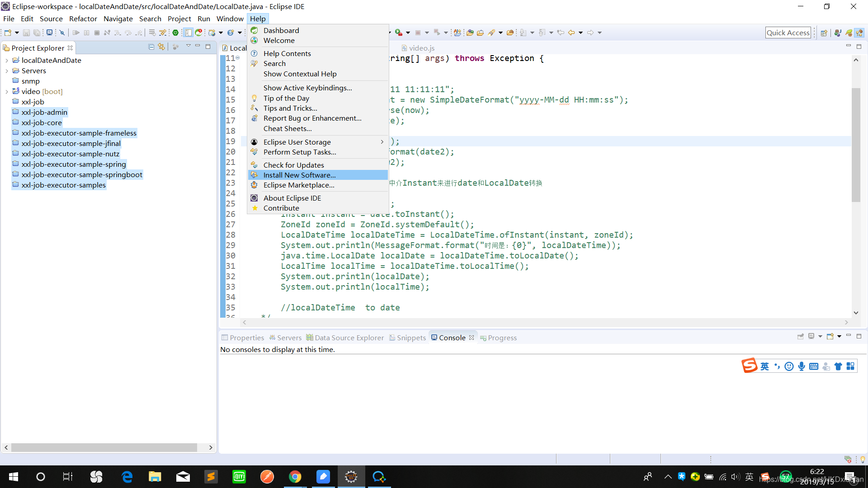Select xxl-job-executor-sample-springboot project

[81, 175]
